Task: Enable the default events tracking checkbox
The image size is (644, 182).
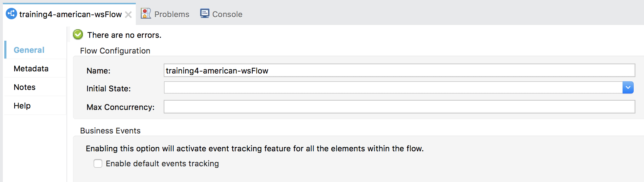Action: (98, 163)
